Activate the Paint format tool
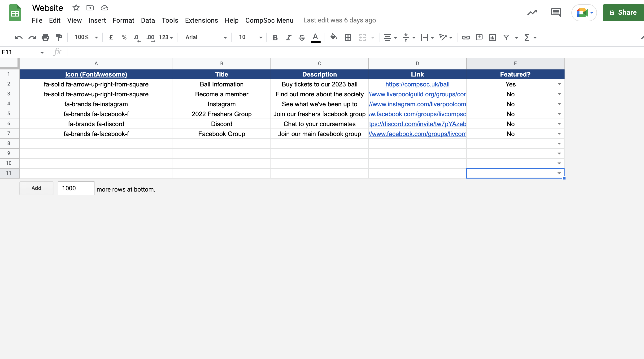This screenshot has height=359, width=644. tap(59, 38)
